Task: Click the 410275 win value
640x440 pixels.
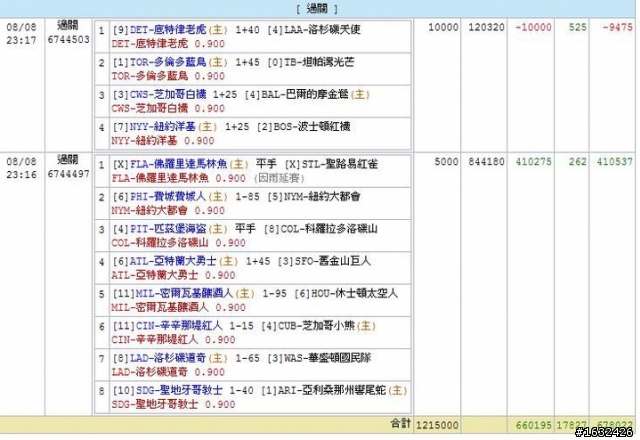Action: click(x=533, y=162)
